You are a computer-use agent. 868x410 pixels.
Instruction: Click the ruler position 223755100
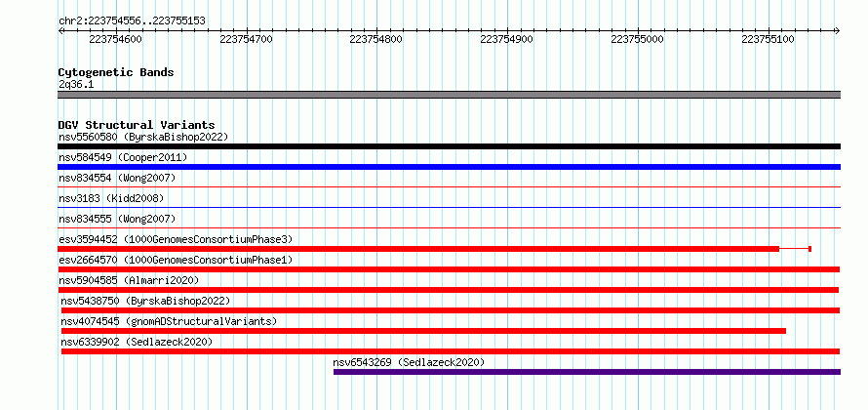coord(768,39)
